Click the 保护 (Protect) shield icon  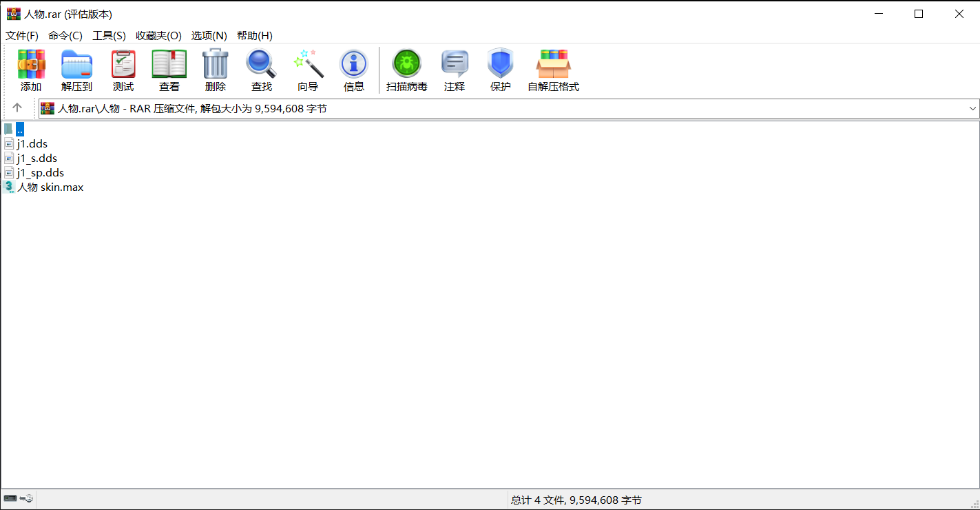pos(501,64)
